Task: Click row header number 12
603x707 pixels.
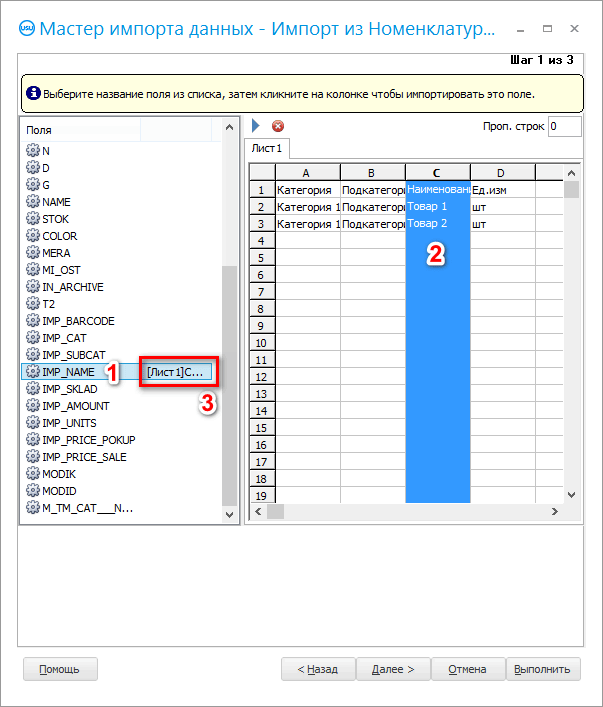Action: tap(262, 377)
